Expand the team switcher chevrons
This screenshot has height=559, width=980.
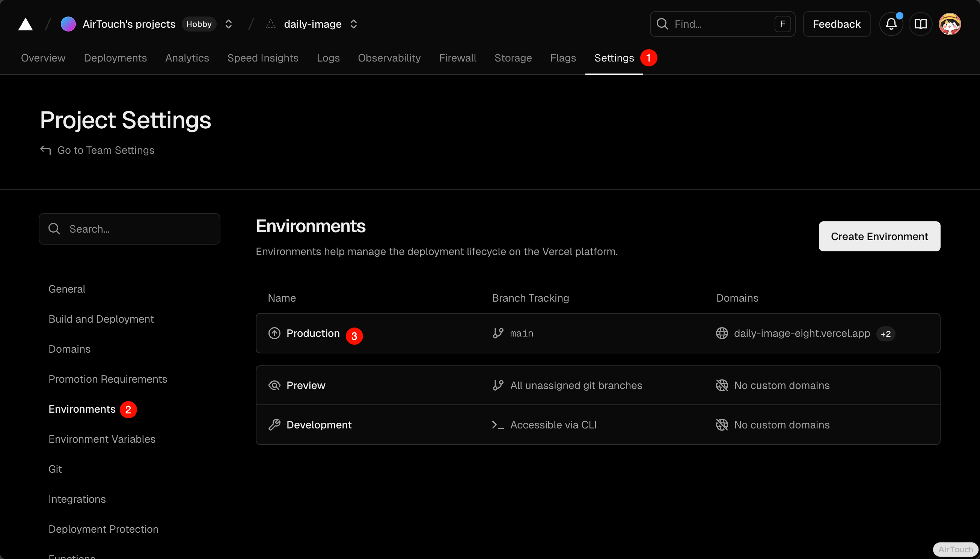point(229,24)
